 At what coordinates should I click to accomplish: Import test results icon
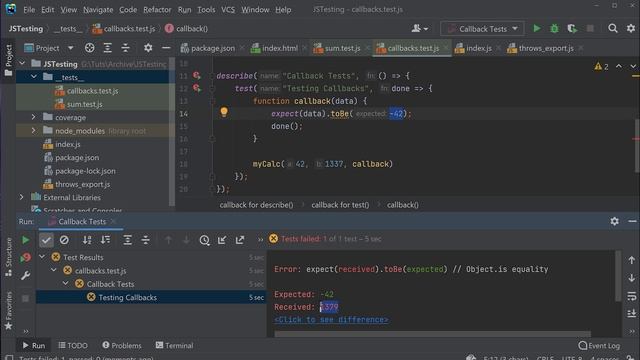pyautogui.click(x=222, y=240)
